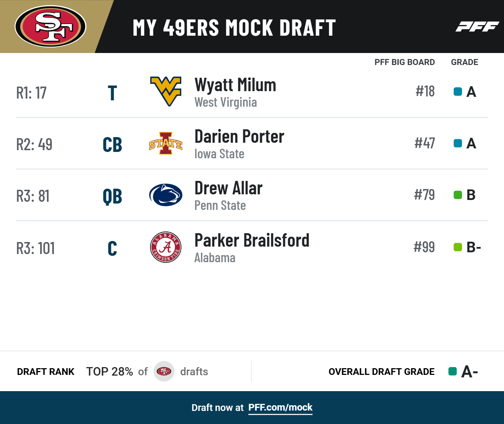Click the R1: 17 pick label
The width and height of the screenshot is (504, 424).
(31, 93)
